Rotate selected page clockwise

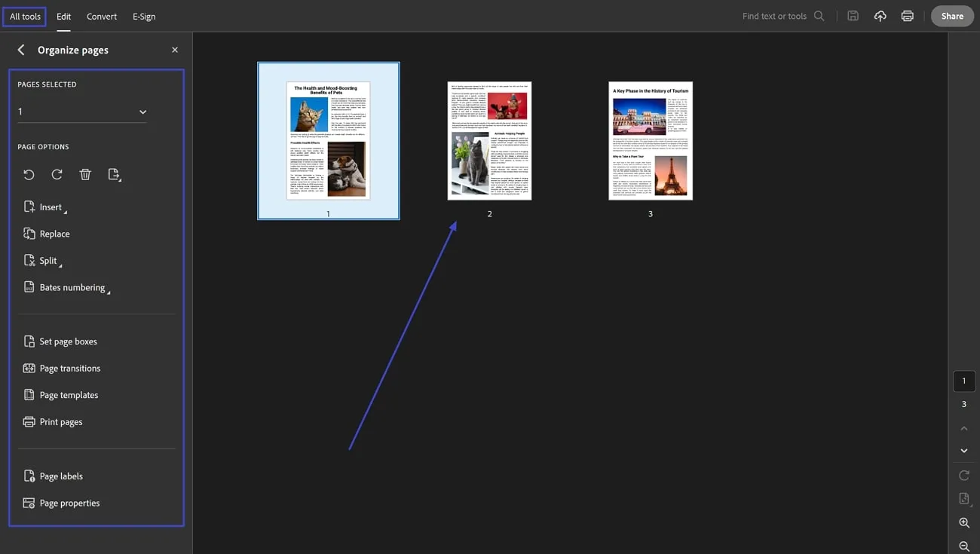(x=57, y=174)
